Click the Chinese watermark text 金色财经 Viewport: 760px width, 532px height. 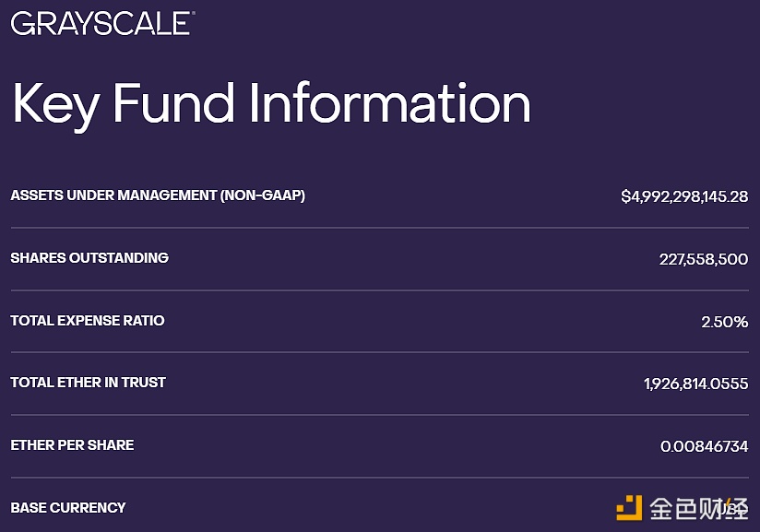tap(698, 508)
